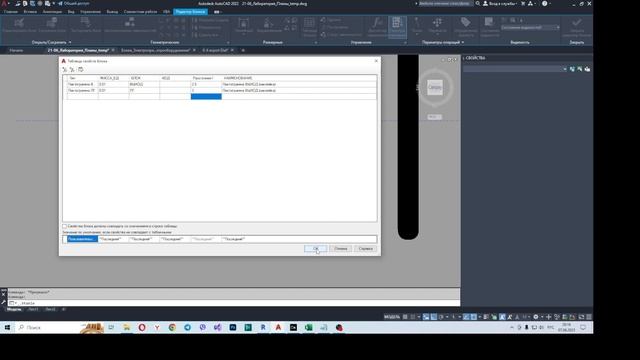
Task: Switch to the Лист1 layout tab
Action: pos(33,309)
